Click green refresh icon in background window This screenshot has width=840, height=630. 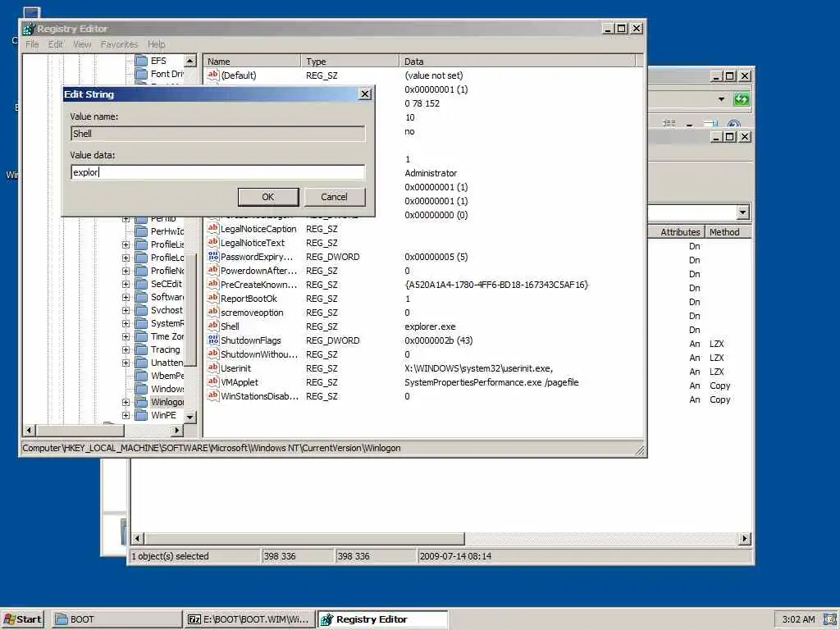742,99
